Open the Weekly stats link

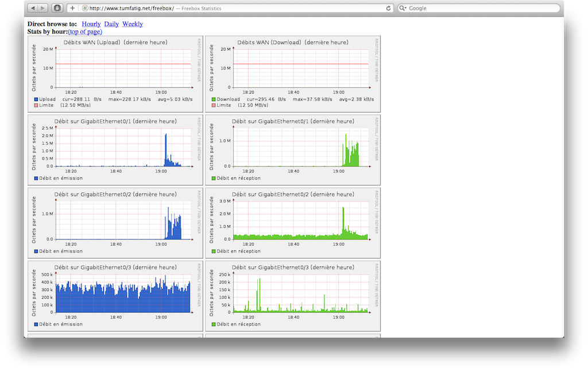[x=133, y=24]
